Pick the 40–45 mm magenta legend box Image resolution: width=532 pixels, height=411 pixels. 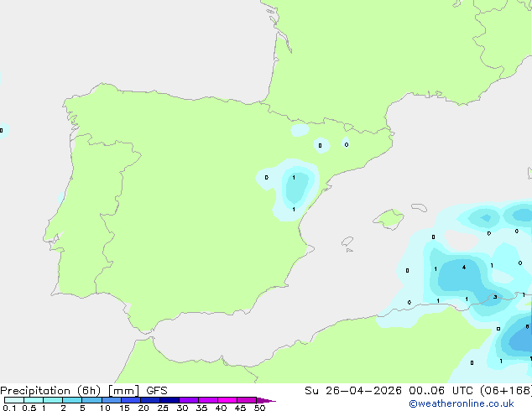pos(227,400)
